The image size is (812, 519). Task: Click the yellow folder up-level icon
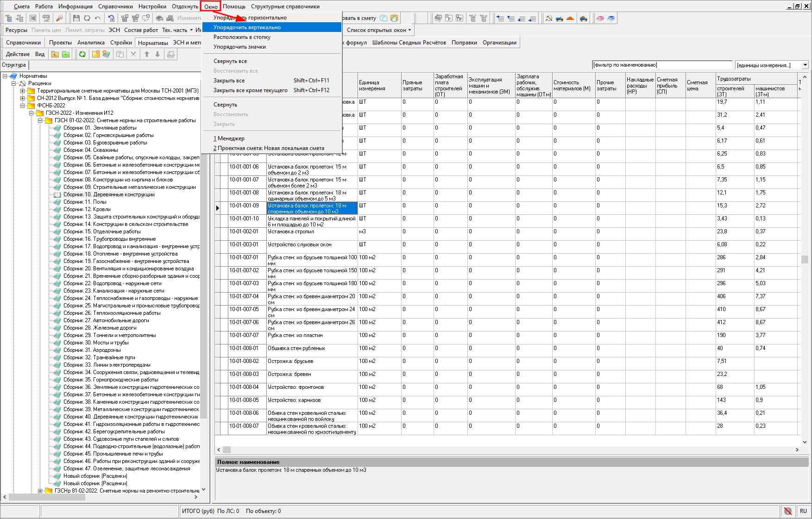55,54
